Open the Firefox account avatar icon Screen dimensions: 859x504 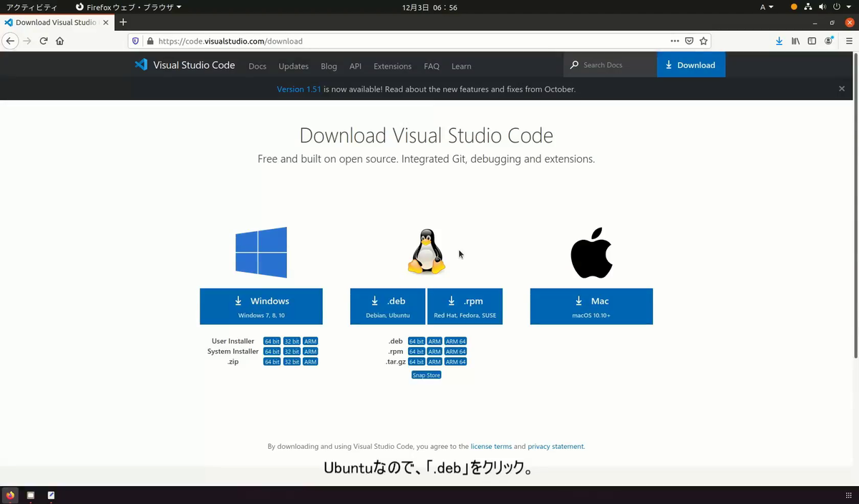(829, 41)
